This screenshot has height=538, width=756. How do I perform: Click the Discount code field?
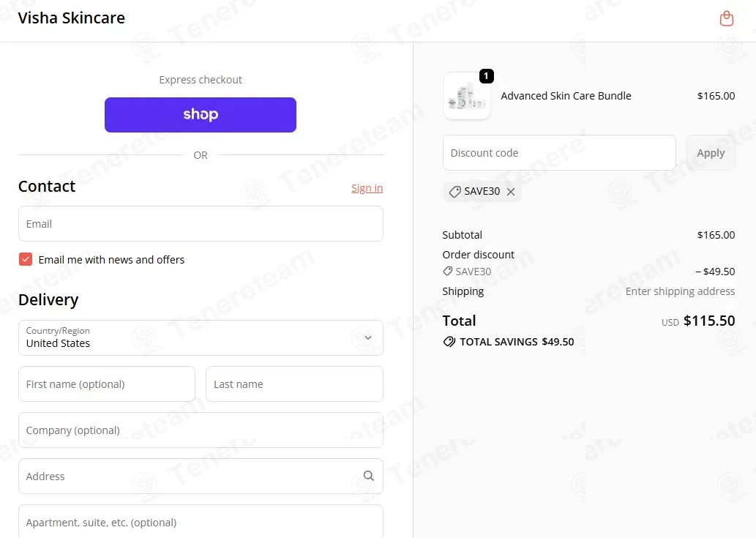coord(559,153)
